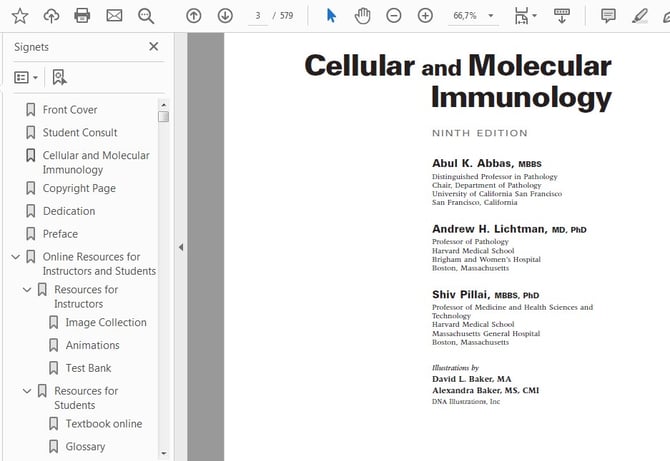The width and height of the screenshot is (670, 461).
Task: Click the NINTH EDITION text
Action: pos(479,133)
